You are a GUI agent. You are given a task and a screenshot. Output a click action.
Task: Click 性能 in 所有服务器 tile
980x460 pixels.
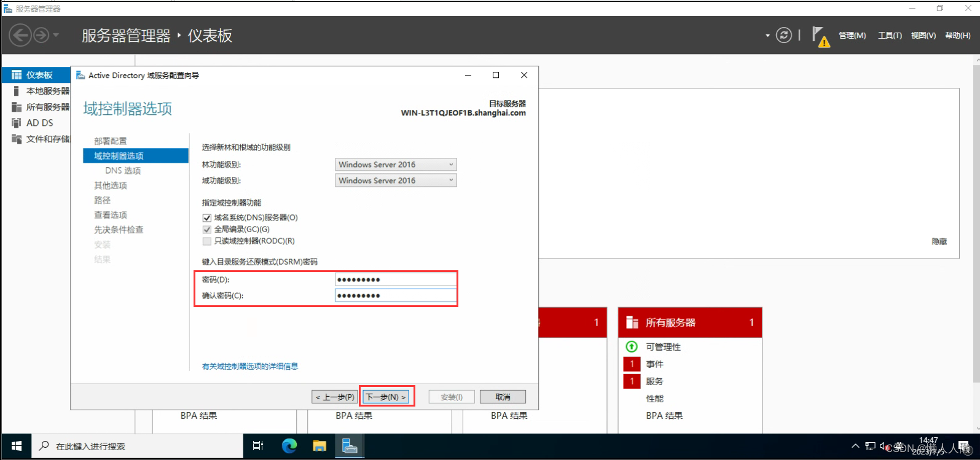point(654,399)
